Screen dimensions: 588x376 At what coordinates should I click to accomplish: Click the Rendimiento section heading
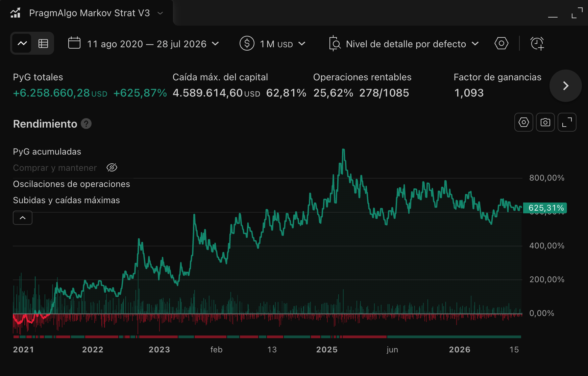tap(45, 124)
